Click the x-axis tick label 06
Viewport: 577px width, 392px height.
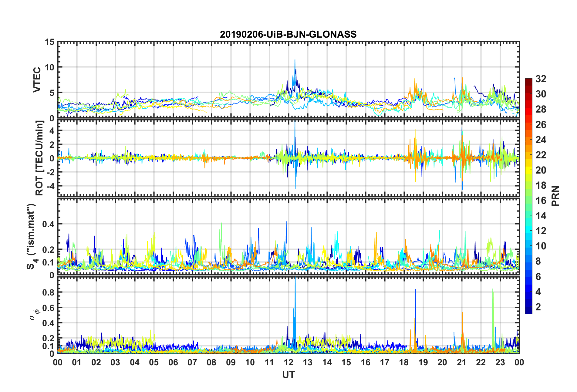coord(173,362)
